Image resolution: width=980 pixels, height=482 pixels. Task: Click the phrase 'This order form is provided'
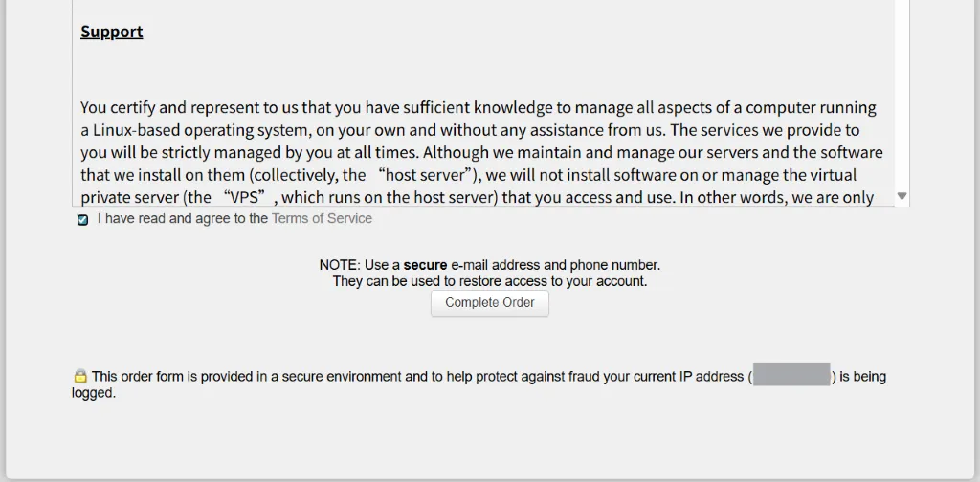pyautogui.click(x=172, y=377)
